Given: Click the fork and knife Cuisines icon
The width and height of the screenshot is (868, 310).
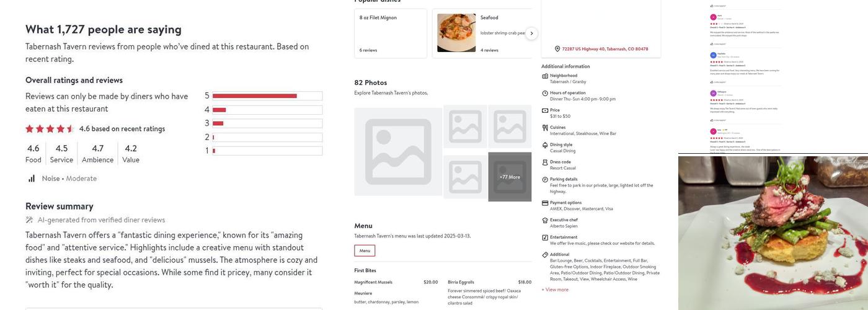Looking at the screenshot, I should 545,128.
